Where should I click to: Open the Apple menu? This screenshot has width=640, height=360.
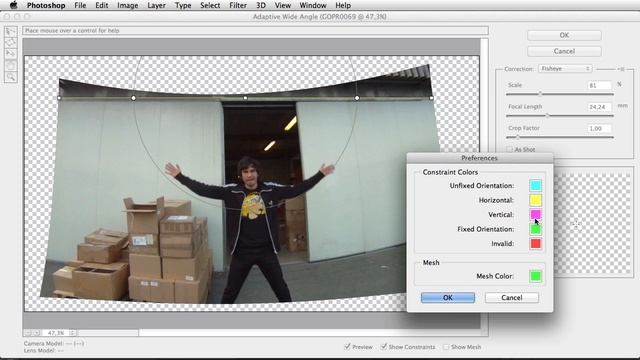click(x=13, y=5)
